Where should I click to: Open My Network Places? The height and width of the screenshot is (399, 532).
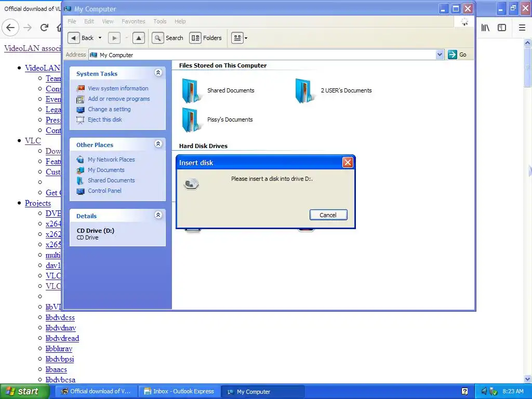tap(111, 159)
